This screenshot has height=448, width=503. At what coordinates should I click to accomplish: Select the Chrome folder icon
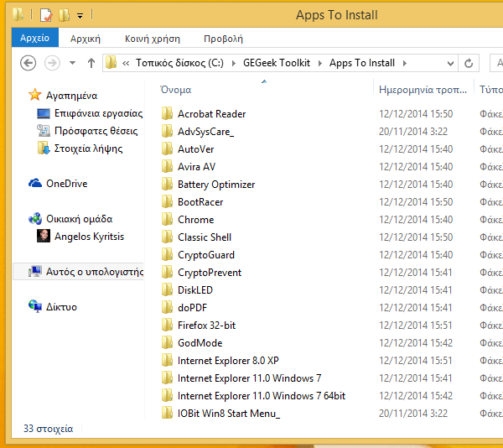[167, 220]
